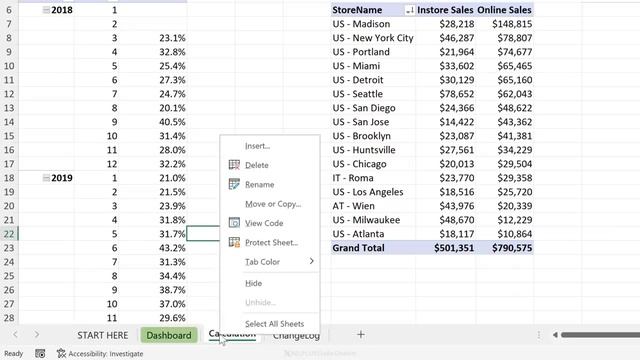
Task: Click the Online Sales column header
Action: (x=504, y=10)
